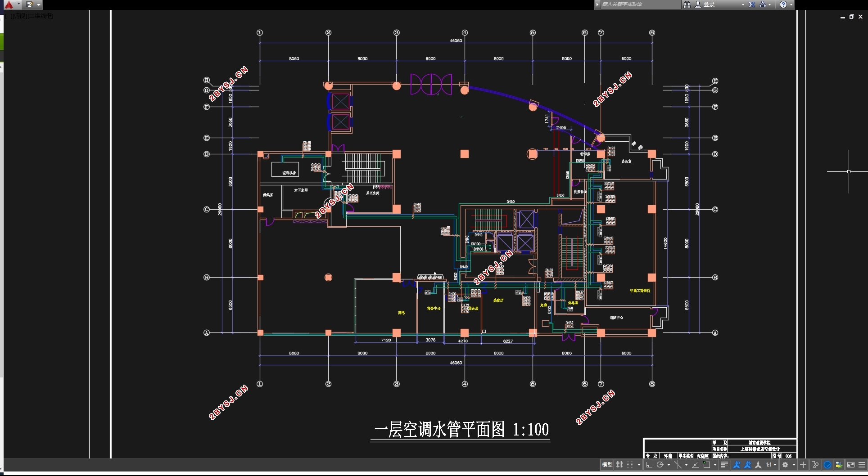Select the dimension text 14620 on right side
Screen dimensions: 868x476
pos(665,243)
